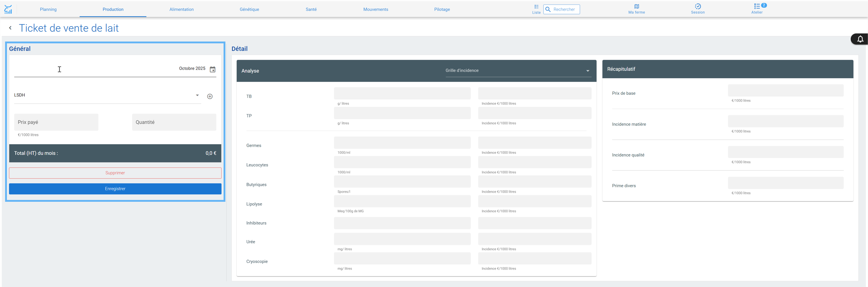Go to the Santé tab

point(311,9)
